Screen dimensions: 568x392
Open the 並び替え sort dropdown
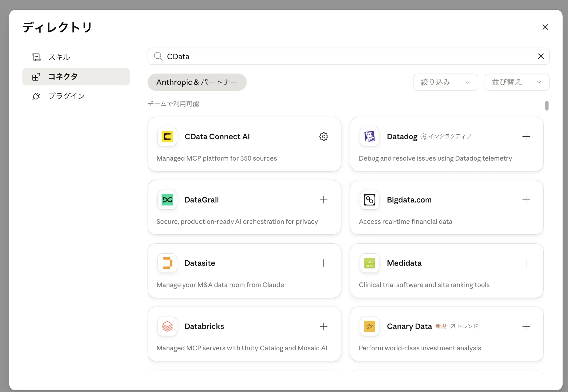(517, 82)
